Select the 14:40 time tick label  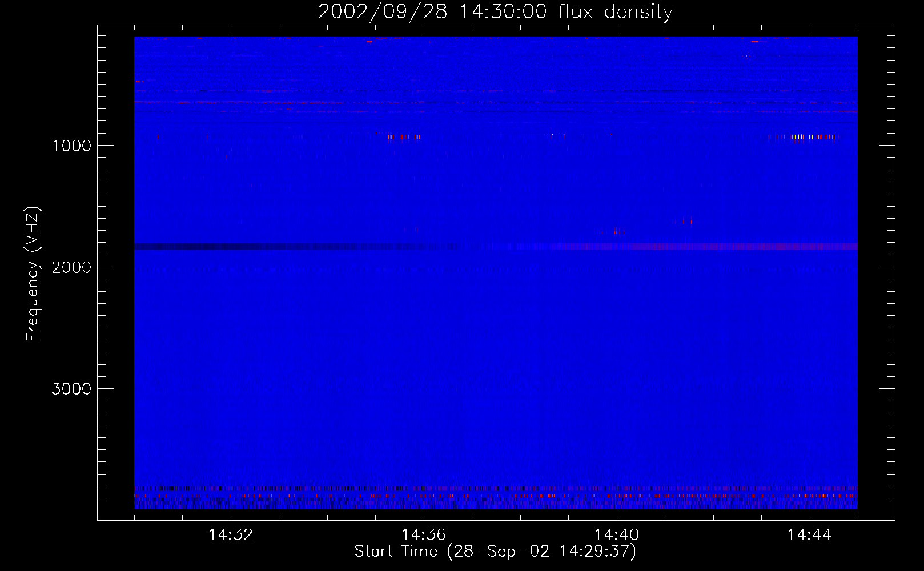pos(616,535)
